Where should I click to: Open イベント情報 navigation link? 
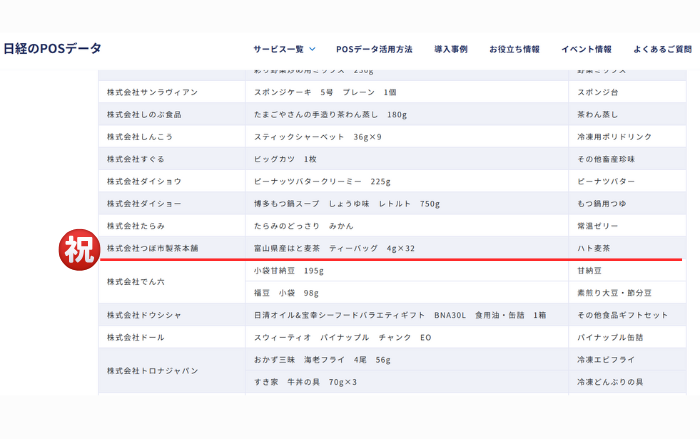[587, 49]
